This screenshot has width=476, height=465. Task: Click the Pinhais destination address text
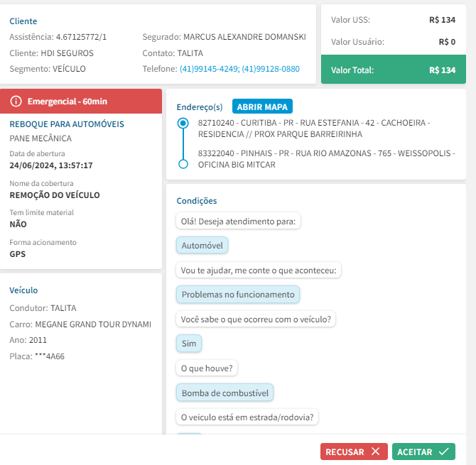point(316,159)
